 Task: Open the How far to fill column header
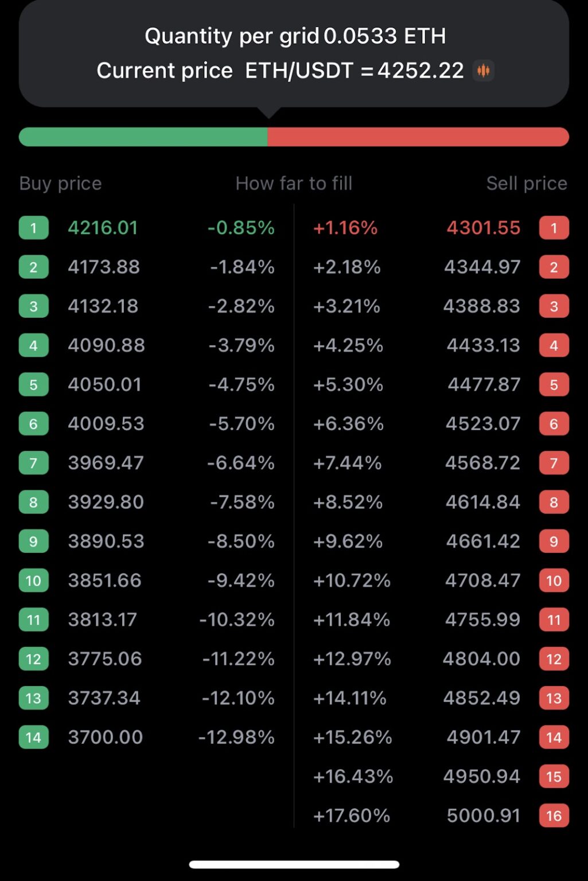pos(294,183)
